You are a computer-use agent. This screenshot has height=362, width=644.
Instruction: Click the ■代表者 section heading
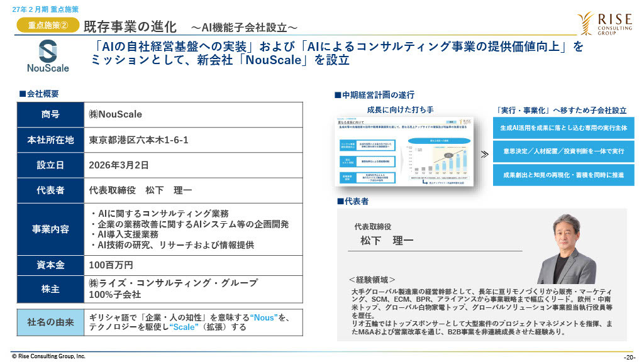pos(352,201)
